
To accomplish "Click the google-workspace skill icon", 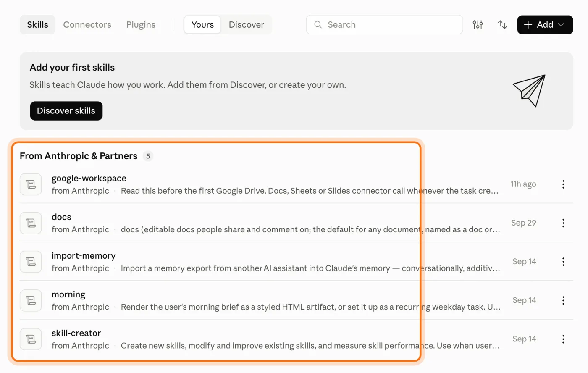I will [31, 184].
